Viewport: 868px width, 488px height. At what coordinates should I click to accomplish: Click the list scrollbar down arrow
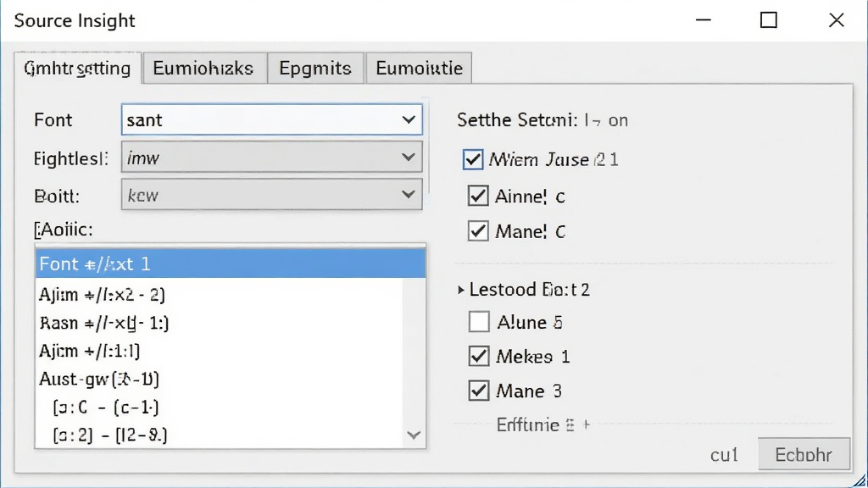point(414,435)
